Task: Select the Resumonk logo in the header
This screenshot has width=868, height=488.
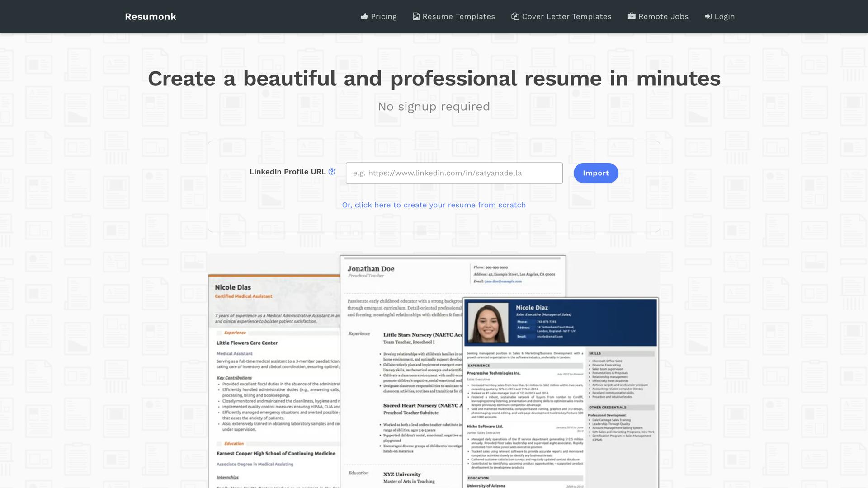Action: tap(150, 16)
